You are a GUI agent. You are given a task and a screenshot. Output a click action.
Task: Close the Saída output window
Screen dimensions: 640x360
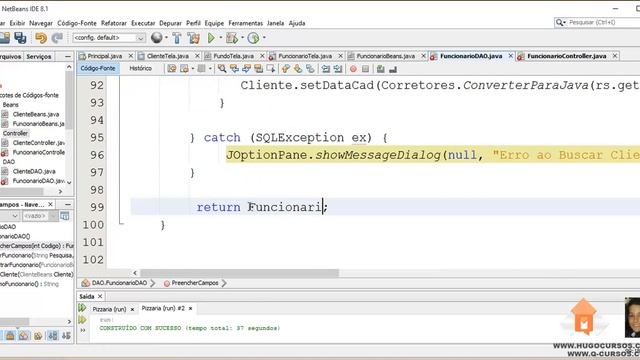[x=100, y=296]
